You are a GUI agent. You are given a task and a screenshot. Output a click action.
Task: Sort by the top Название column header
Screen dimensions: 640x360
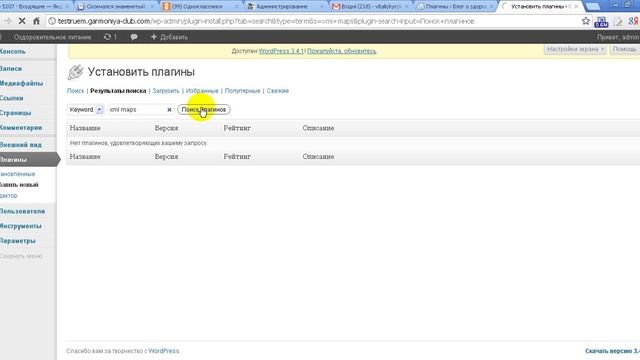point(85,128)
